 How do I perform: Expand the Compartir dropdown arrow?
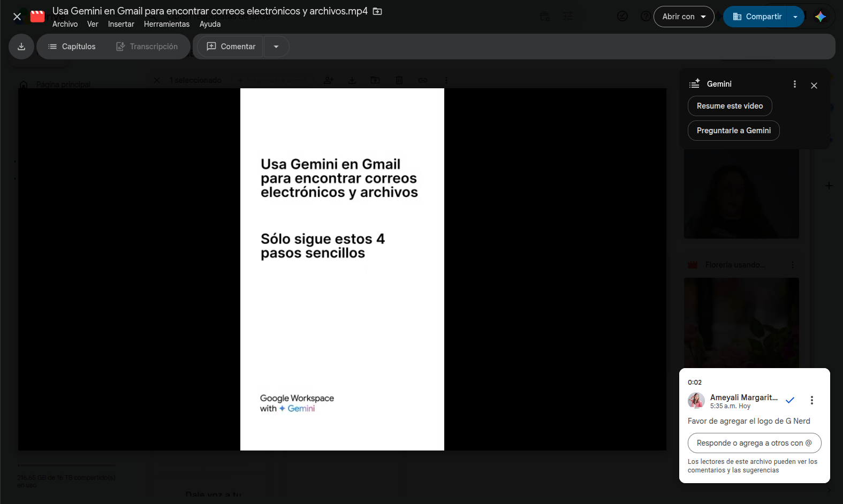coord(795,17)
